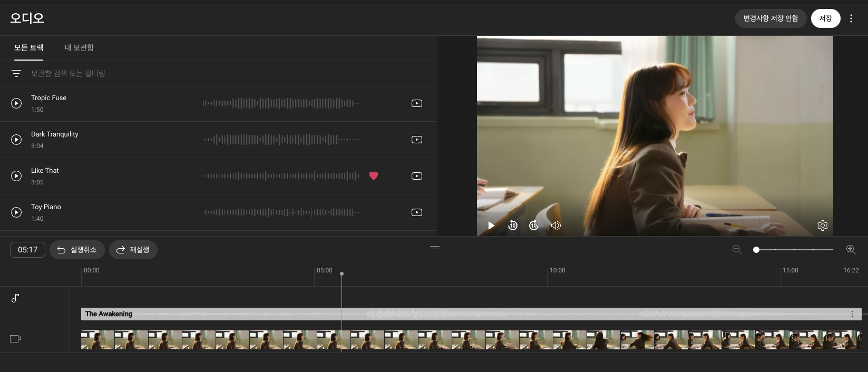The height and width of the screenshot is (372, 868).
Task: Add Toy Piano to video icon
Action: coord(417,212)
